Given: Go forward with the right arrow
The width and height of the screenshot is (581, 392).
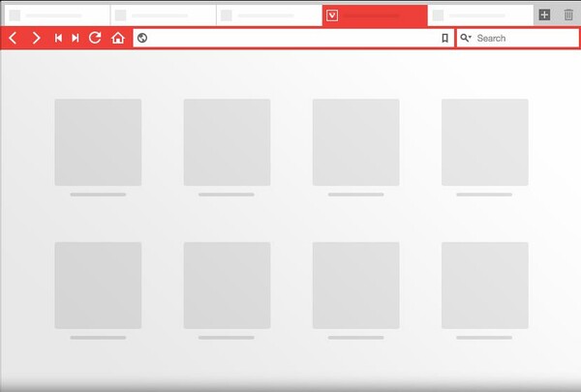Looking at the screenshot, I should [x=36, y=38].
